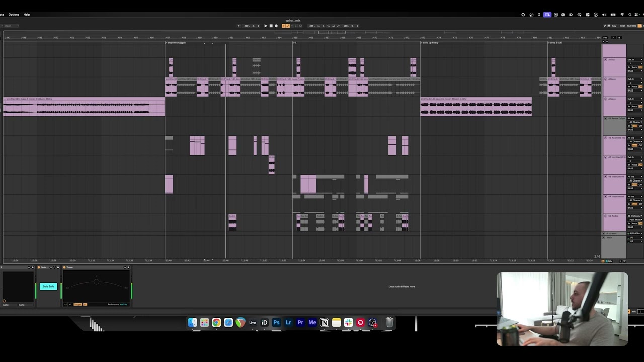644x362 pixels.
Task: Open input type dropdown on AIFlls track
Action: (635, 60)
